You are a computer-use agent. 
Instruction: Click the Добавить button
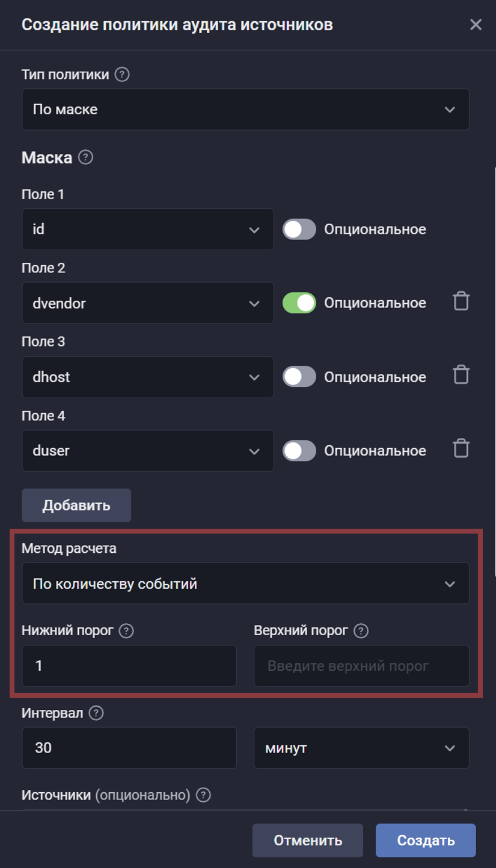click(x=76, y=505)
